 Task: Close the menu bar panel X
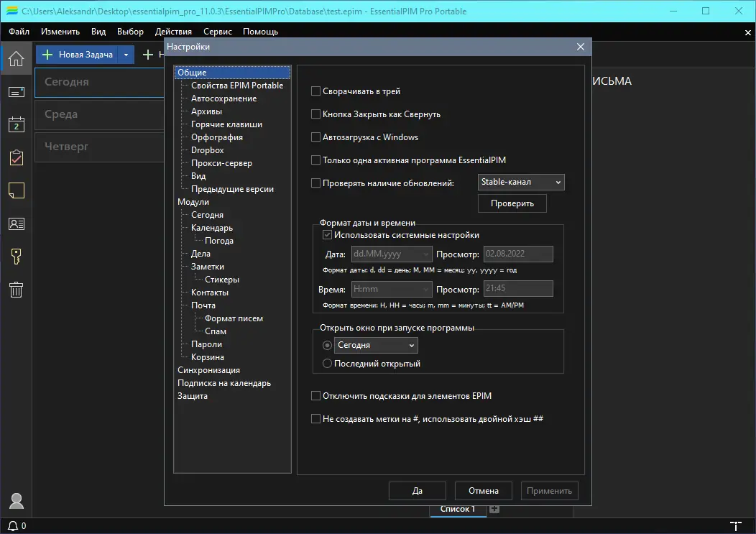[x=748, y=32]
